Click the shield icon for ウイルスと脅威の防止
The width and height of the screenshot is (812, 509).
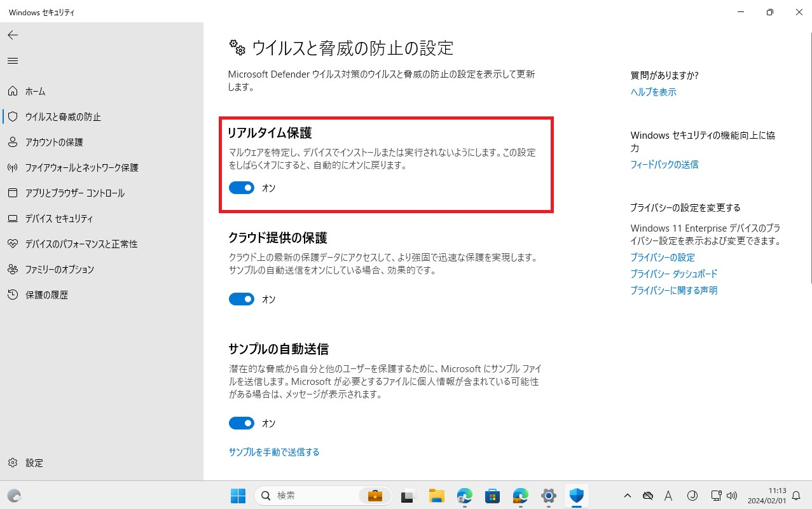(13, 116)
